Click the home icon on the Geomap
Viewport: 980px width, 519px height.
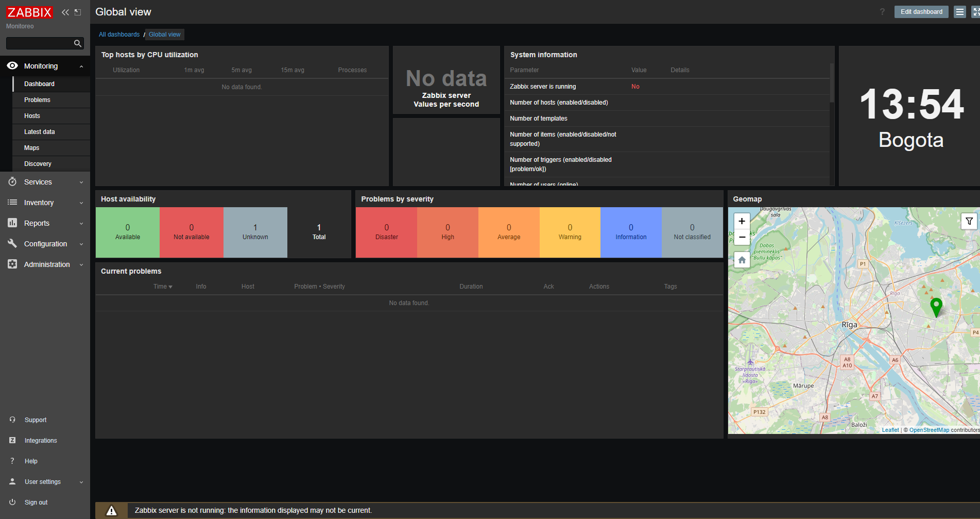click(x=742, y=260)
